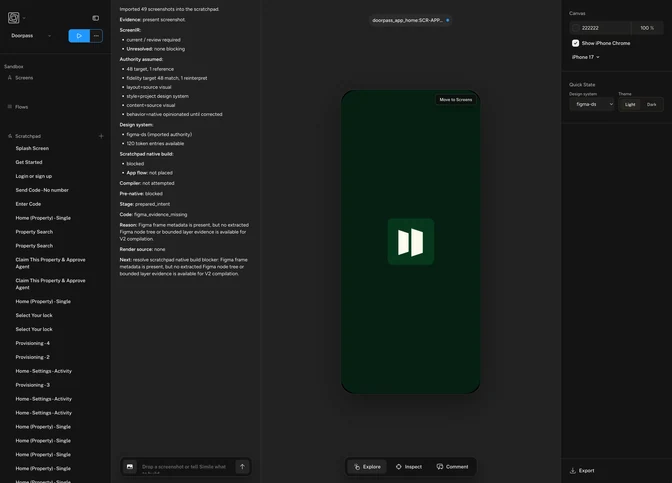Click the blue play run button
Screen dimensions: 672x483
click(79, 36)
